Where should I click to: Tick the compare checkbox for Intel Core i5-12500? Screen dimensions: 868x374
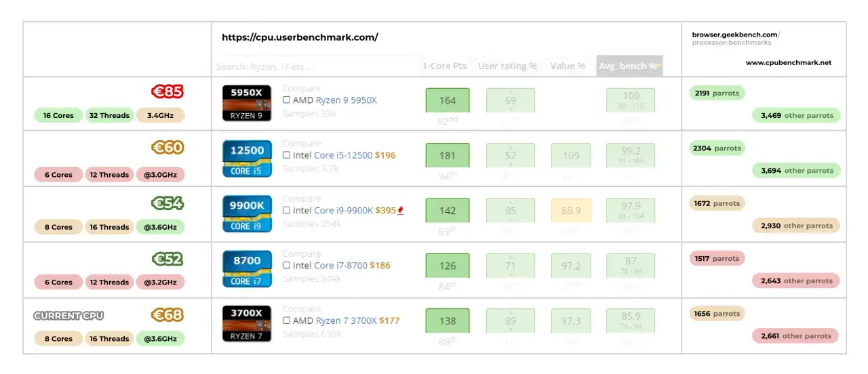coord(286,155)
